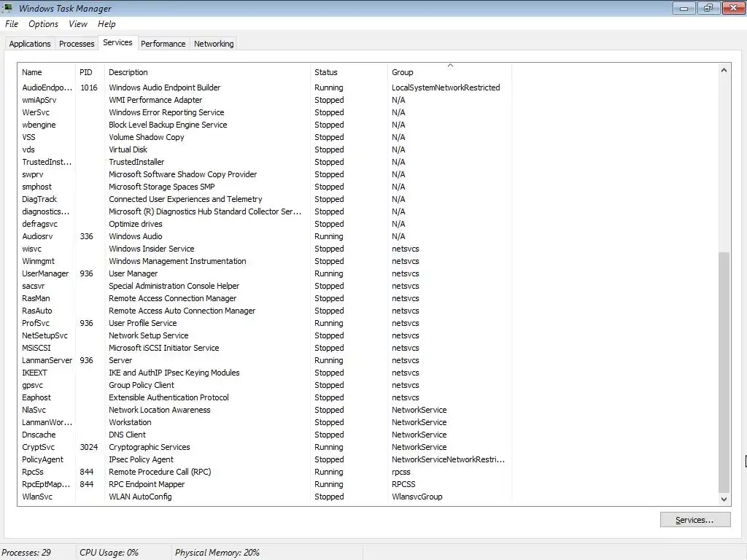Image resolution: width=747 pixels, height=560 pixels.
Task: Open the Help menu
Action: 107,24
